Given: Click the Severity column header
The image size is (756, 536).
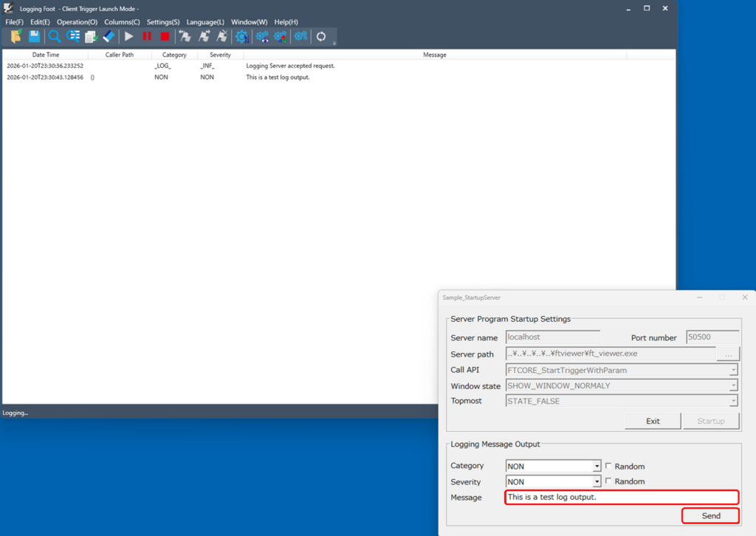Looking at the screenshot, I should (x=220, y=55).
